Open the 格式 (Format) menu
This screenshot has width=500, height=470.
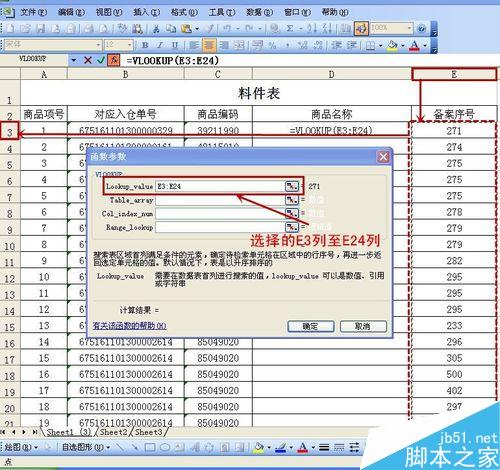184,12
